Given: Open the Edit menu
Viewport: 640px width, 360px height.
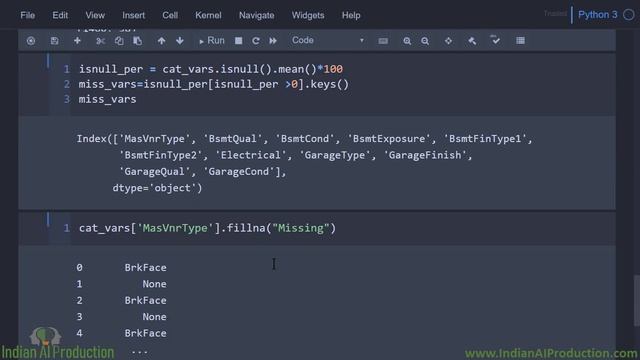Looking at the screenshot, I should [60, 16].
